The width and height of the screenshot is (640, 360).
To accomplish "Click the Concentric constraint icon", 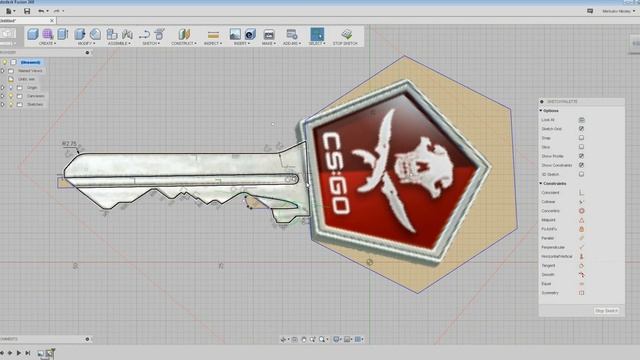I will (582, 211).
